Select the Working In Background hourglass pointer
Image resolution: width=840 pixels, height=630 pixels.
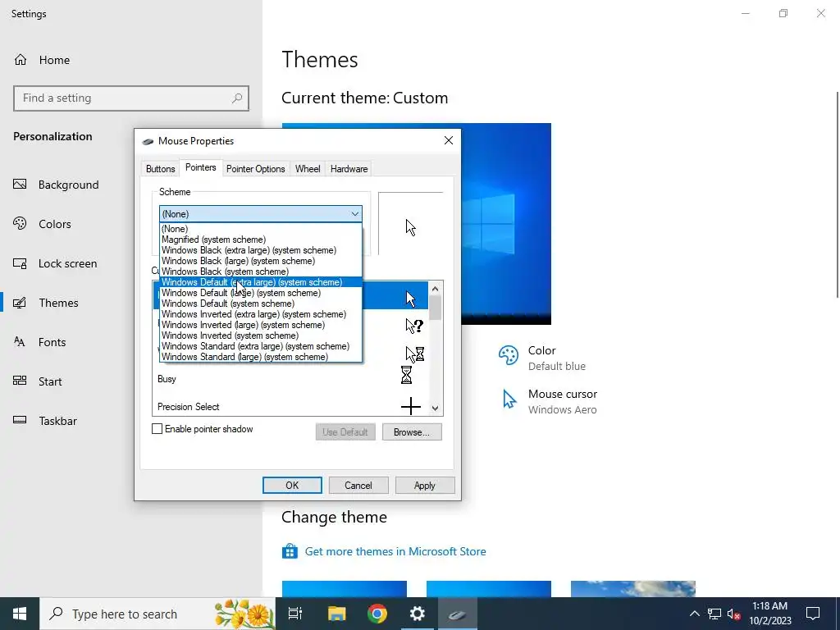pyautogui.click(x=414, y=354)
